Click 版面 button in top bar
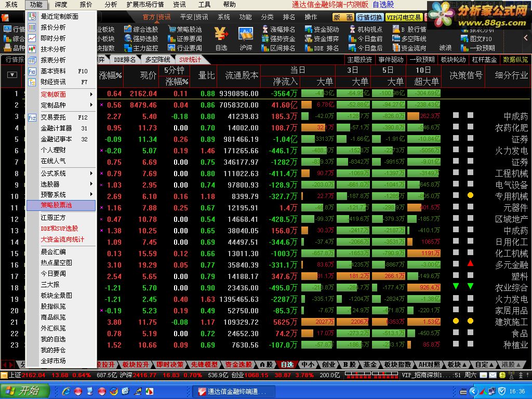 coord(343,17)
